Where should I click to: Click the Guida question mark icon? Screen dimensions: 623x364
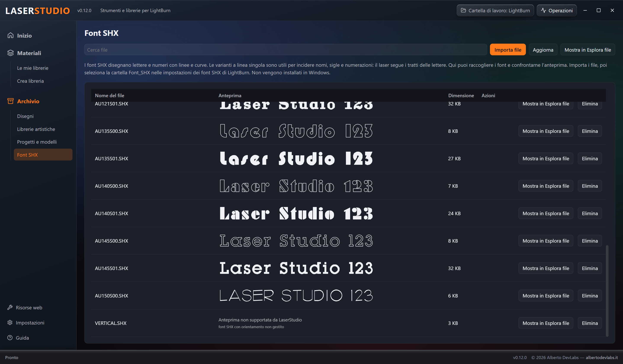[x=10, y=337]
